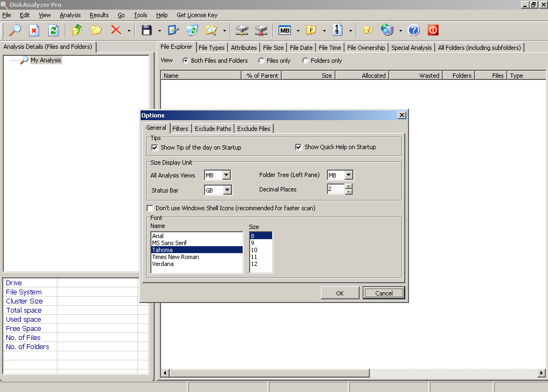Select Verdana in the font Name list
This screenshot has height=392, width=548.
point(197,264)
